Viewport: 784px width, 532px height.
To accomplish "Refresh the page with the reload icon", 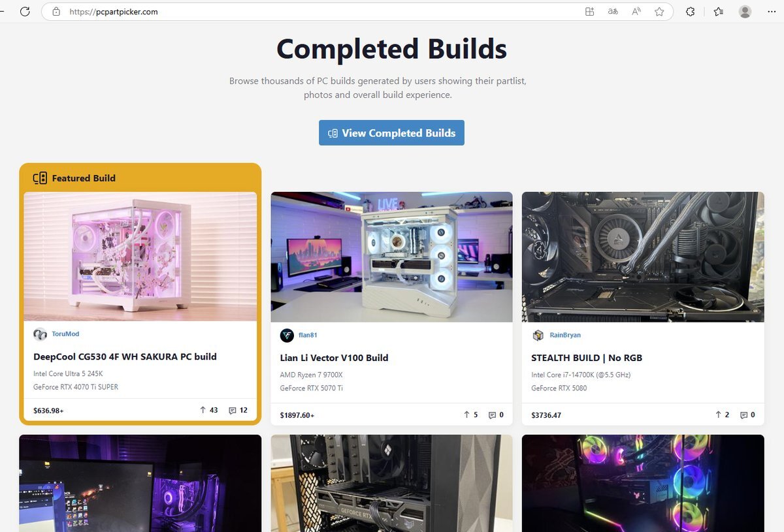I will coord(25,12).
